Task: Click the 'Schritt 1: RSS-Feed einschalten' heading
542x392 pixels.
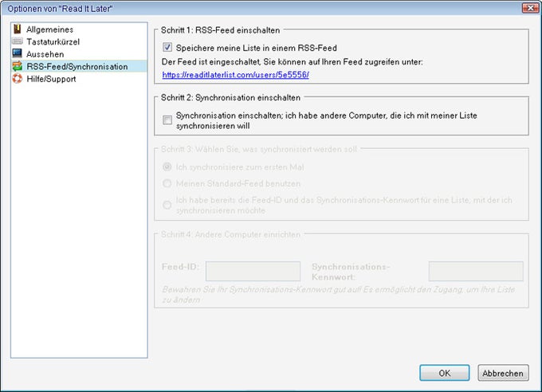Action: point(220,30)
